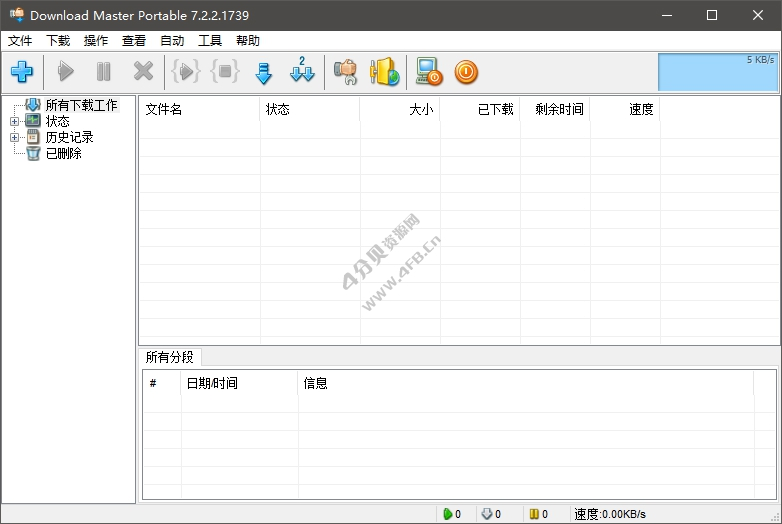Click the single blue down-arrow speed icon
Screen dimensions: 782x524
[264, 72]
